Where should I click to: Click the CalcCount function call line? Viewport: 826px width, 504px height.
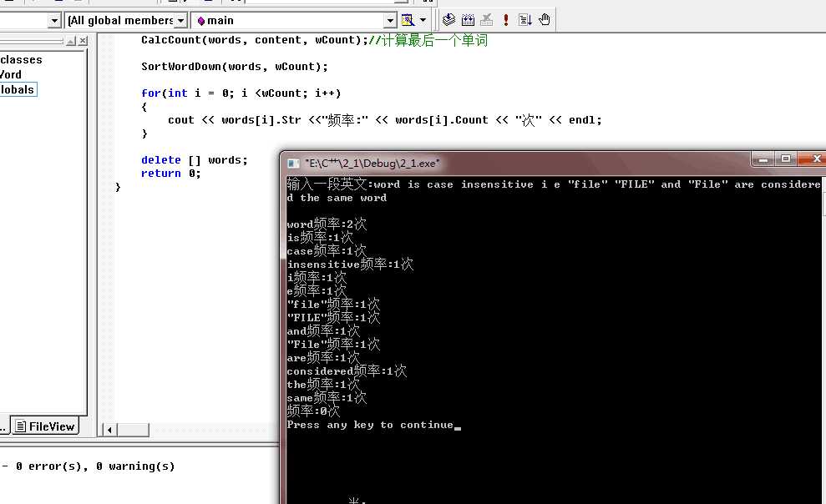point(255,40)
